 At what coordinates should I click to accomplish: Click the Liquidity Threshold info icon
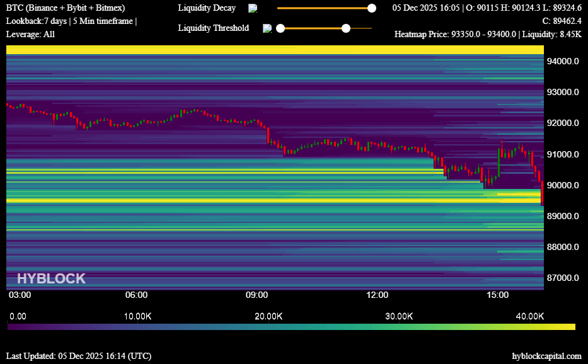[x=267, y=28]
